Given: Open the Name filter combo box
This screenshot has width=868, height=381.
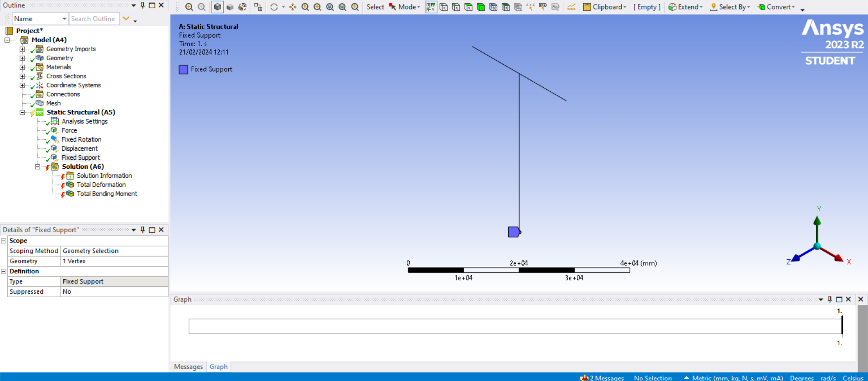Looking at the screenshot, I should (40, 19).
